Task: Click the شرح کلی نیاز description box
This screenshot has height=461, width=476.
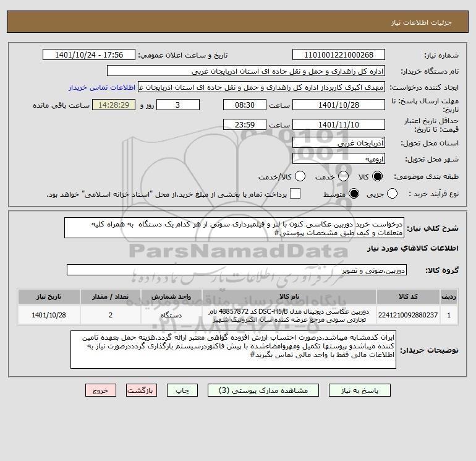Action: pyautogui.click(x=234, y=228)
